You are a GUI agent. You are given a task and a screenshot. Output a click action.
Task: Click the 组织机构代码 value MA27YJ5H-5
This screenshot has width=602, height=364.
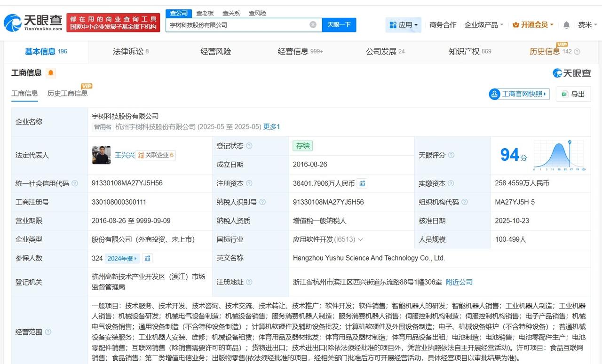click(x=515, y=202)
